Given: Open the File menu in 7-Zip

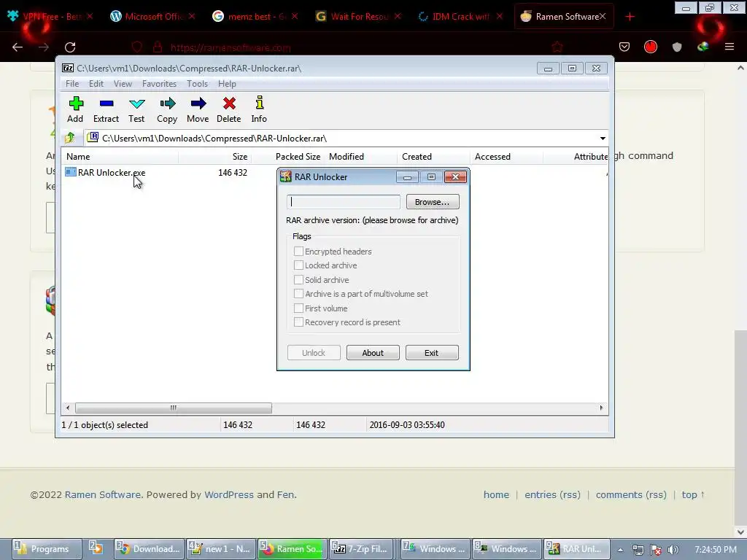Looking at the screenshot, I should 72,84.
